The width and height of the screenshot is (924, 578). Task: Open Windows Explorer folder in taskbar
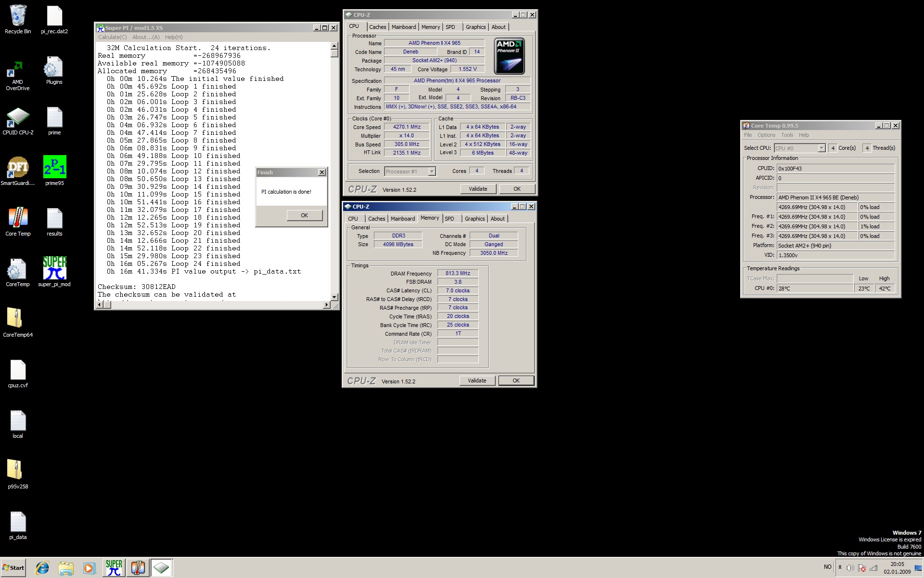(x=65, y=568)
